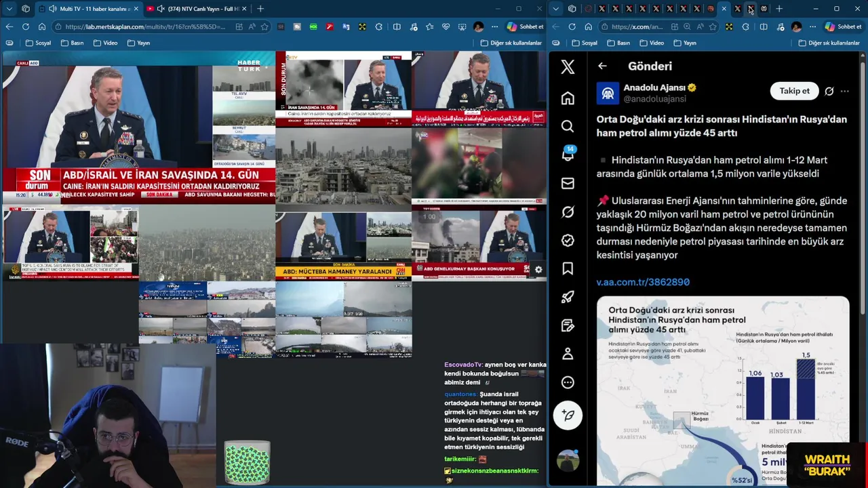This screenshot has width=868, height=488.
Task: Open Notifications bell showing badge 14
Action: (x=568, y=155)
